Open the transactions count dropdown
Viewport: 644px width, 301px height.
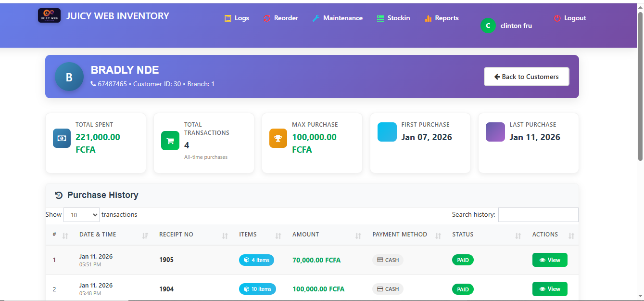[81, 214]
